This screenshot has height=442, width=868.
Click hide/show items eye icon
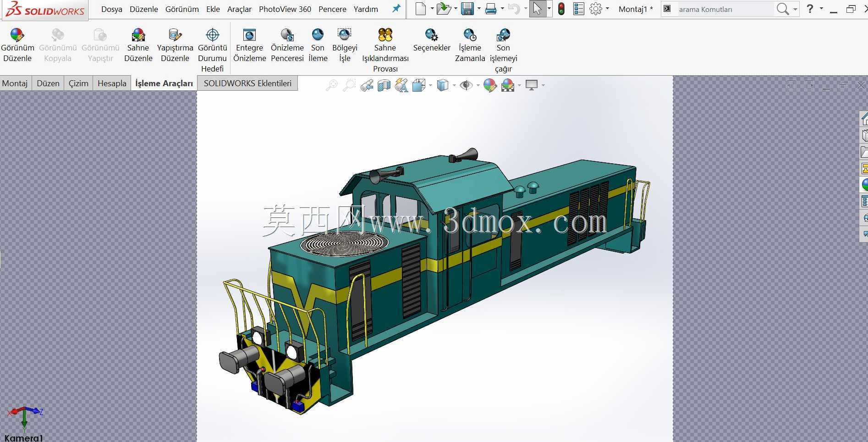pyautogui.click(x=467, y=85)
